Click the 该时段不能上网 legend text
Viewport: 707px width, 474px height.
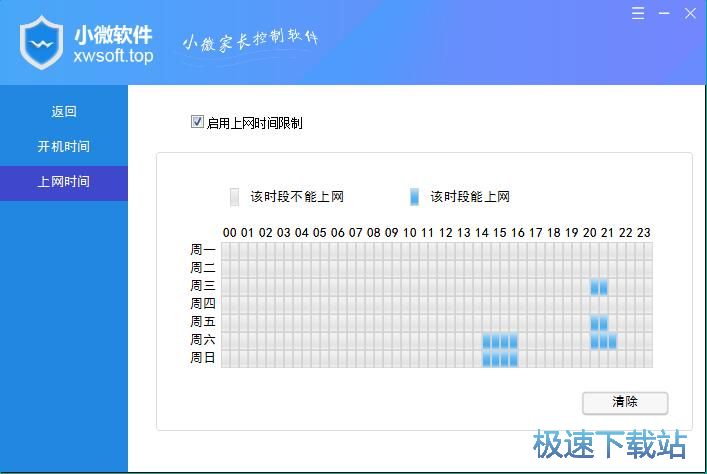click(x=297, y=197)
